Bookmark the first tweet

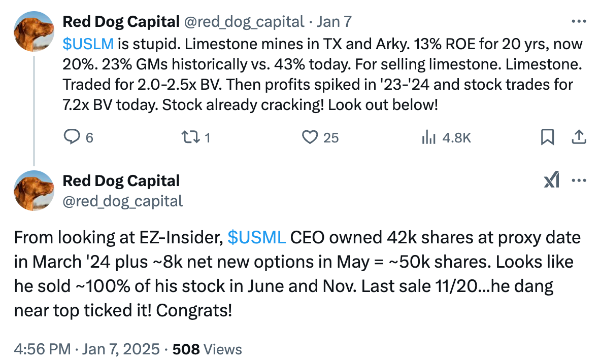[547, 137]
